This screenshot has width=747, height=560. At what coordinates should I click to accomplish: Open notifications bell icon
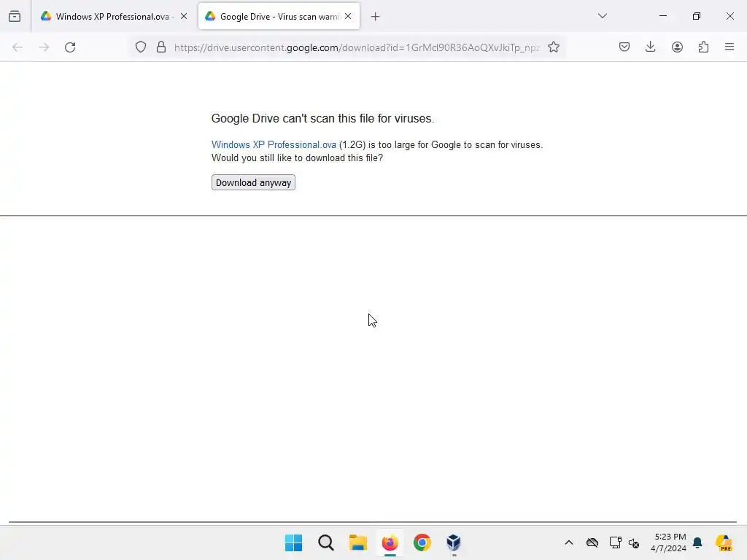click(x=697, y=542)
